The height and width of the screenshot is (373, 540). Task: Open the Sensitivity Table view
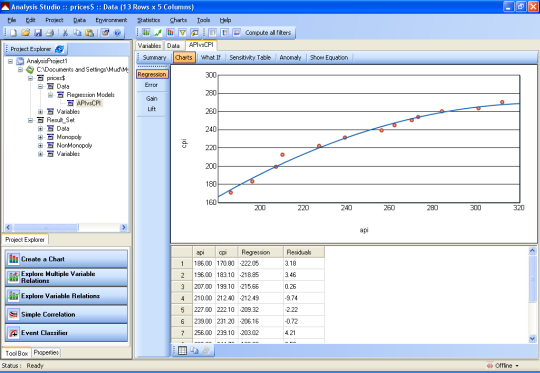pos(250,58)
